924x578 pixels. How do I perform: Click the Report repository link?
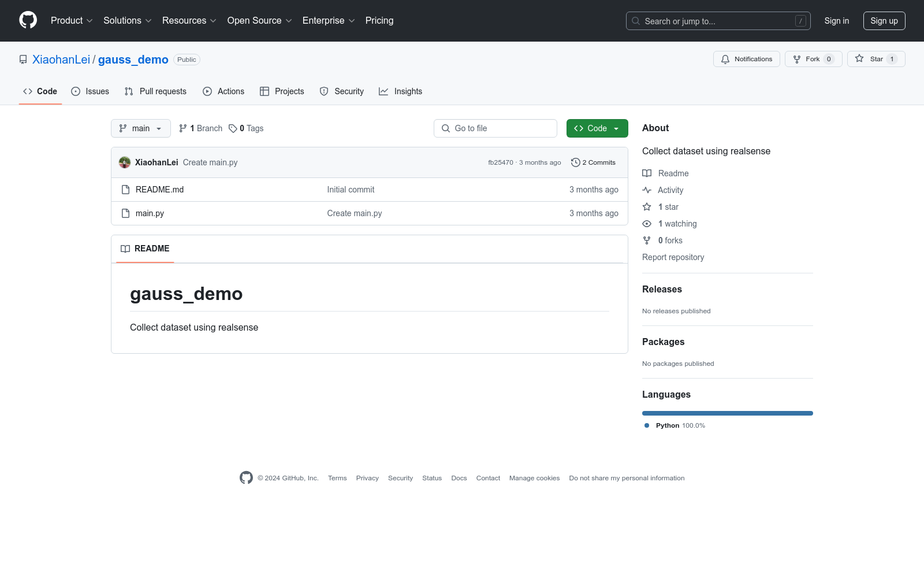[673, 257]
